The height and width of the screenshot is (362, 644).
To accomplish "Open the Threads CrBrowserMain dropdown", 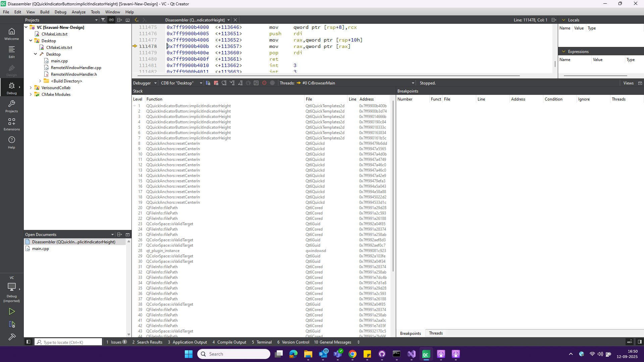I will point(356,83).
